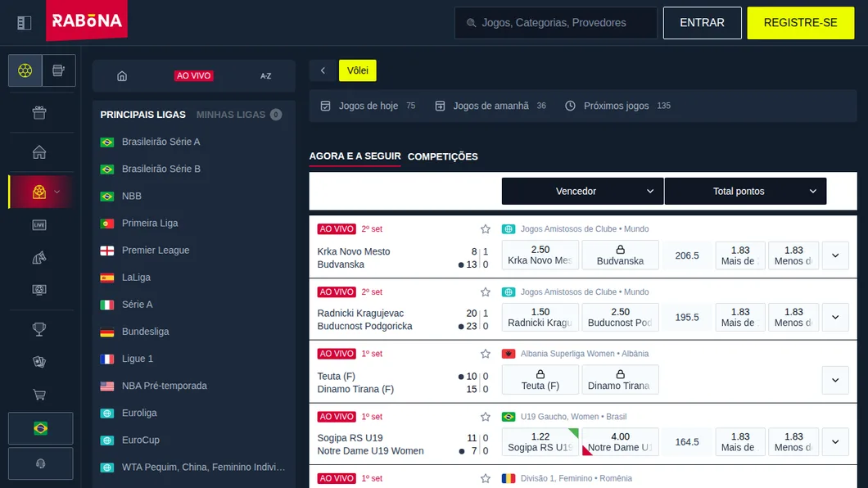Image resolution: width=868 pixels, height=488 pixels.
Task: Filter by Jogos de amanhã
Action: [491, 106]
